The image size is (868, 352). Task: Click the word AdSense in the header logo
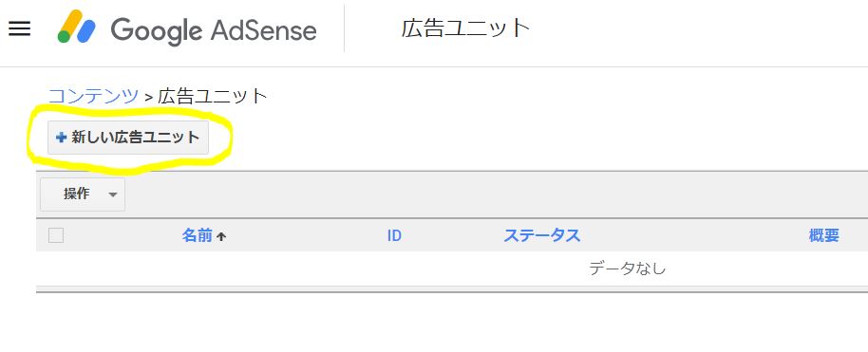pyautogui.click(x=263, y=30)
